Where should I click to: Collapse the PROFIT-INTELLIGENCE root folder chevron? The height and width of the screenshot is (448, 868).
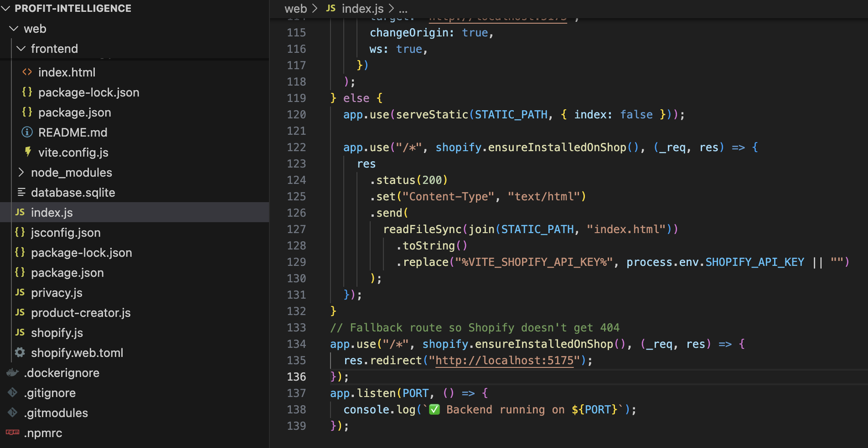tap(5, 9)
